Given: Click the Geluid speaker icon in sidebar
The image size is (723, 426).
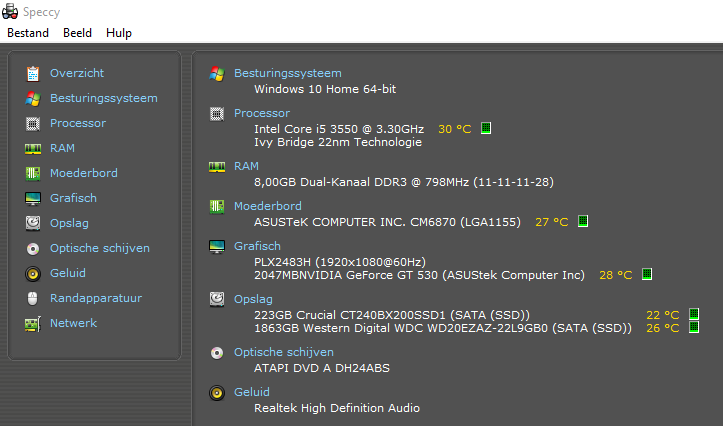Looking at the screenshot, I should pyautogui.click(x=33, y=273).
